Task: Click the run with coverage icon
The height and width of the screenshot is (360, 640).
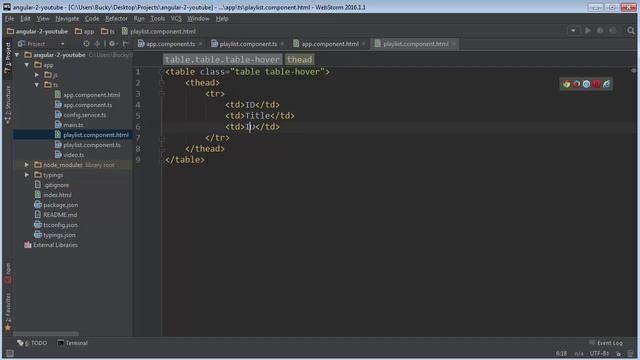Action: 613,31
